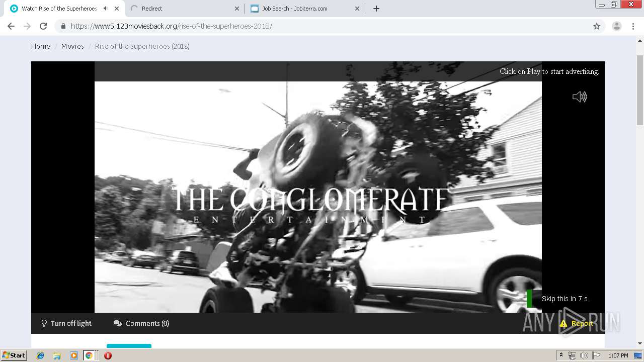Close the Redirect tab
This screenshot has width=644, height=362.
click(237, 9)
